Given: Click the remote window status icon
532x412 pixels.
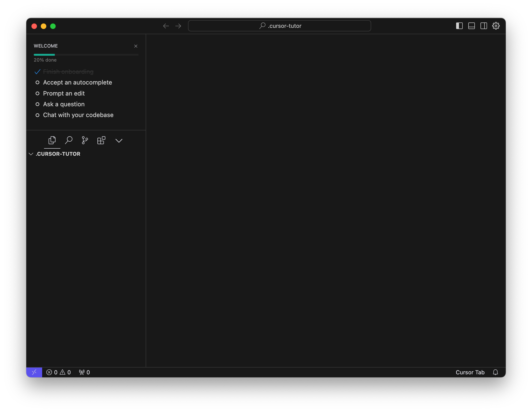Looking at the screenshot, I should (34, 372).
